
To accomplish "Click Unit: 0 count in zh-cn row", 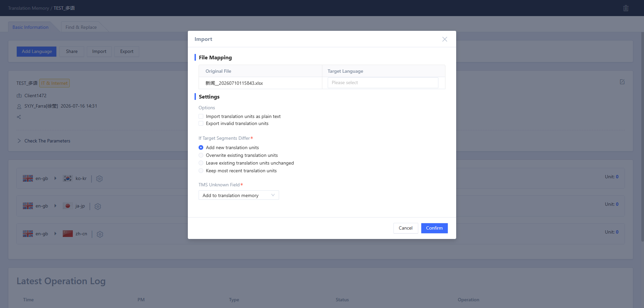I will pyautogui.click(x=612, y=232).
